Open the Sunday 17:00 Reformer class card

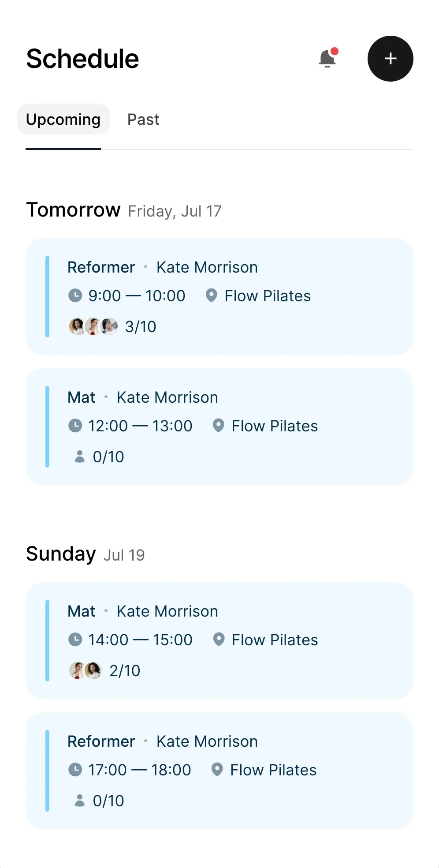pos(219,771)
